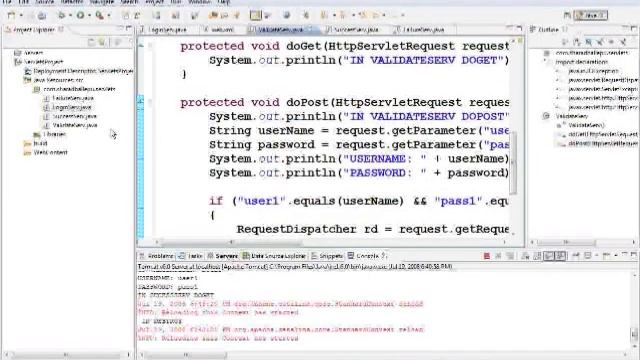Open the Search menu
The width and height of the screenshot is (640, 360).
(129, 2)
